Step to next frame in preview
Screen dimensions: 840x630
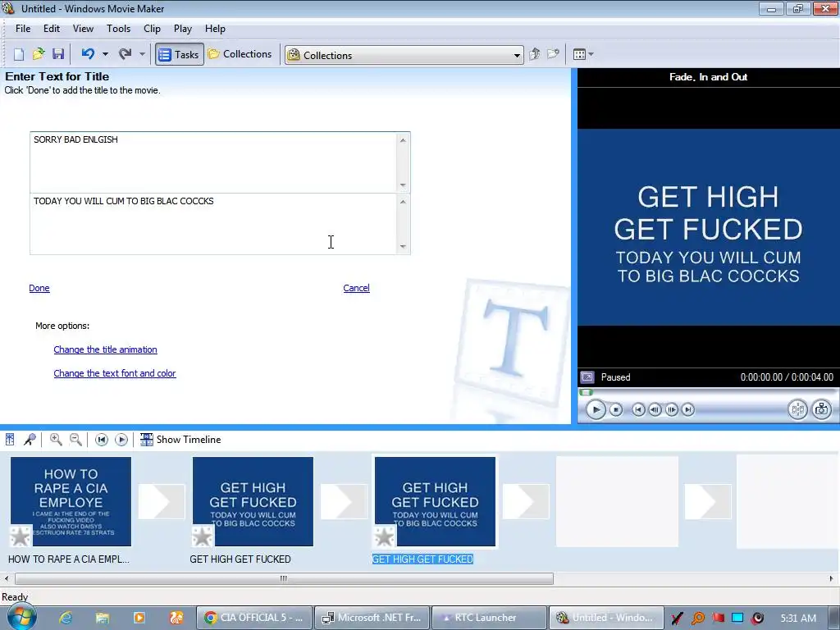coord(671,410)
